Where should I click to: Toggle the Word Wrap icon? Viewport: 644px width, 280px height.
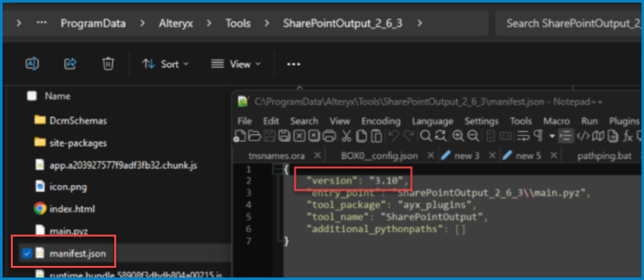tap(523, 136)
